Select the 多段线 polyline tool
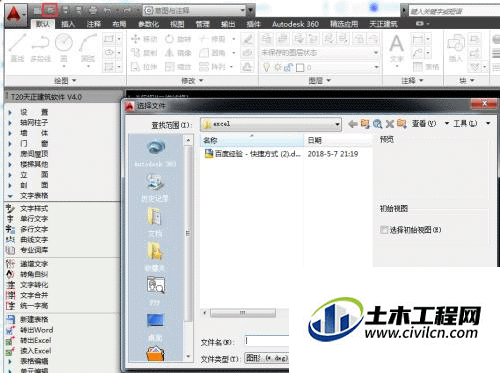Image resolution: width=500 pixels, height=373 pixels. pyautogui.click(x=40, y=48)
